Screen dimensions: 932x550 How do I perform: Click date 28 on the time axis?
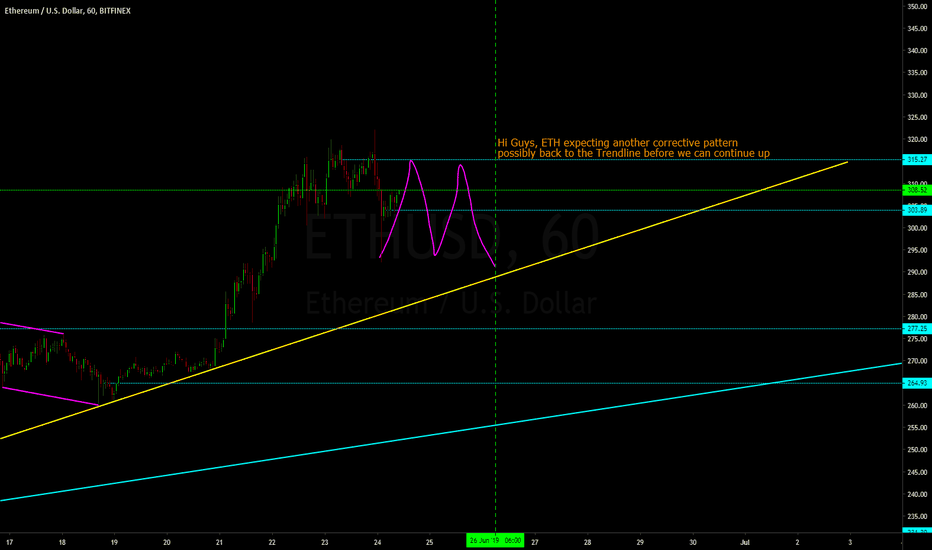pyautogui.click(x=587, y=542)
